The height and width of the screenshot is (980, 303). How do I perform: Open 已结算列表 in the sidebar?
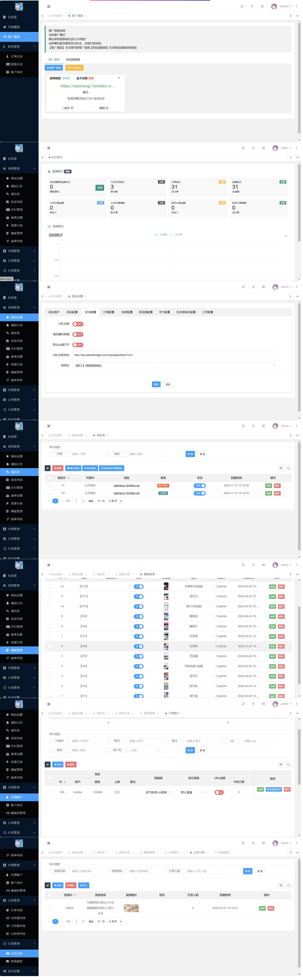tap(19, 926)
